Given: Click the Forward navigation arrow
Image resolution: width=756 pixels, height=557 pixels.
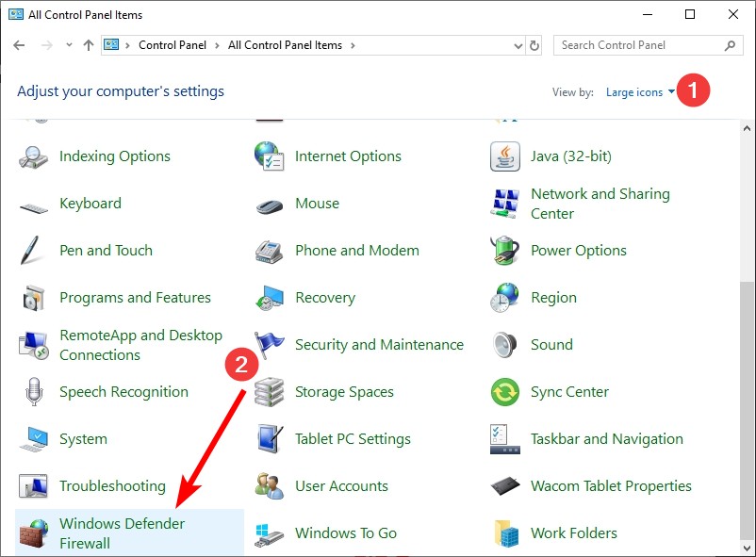Looking at the screenshot, I should coord(47,45).
